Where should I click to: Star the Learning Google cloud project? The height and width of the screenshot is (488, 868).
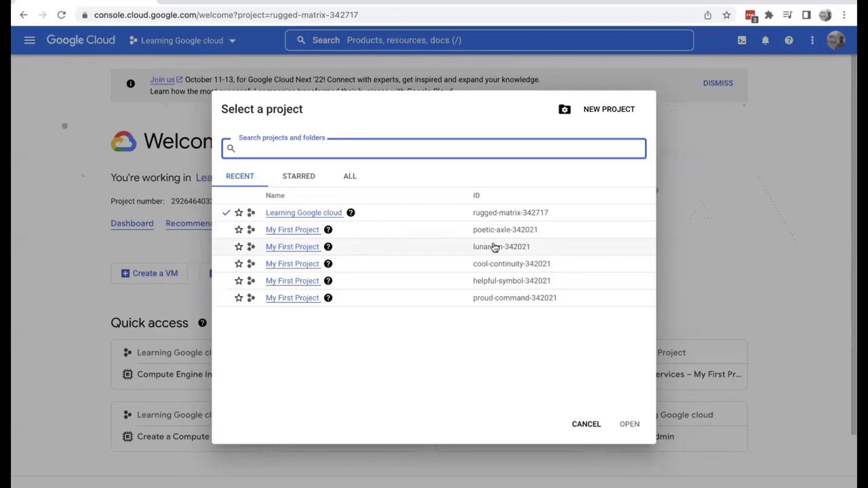click(x=239, y=213)
